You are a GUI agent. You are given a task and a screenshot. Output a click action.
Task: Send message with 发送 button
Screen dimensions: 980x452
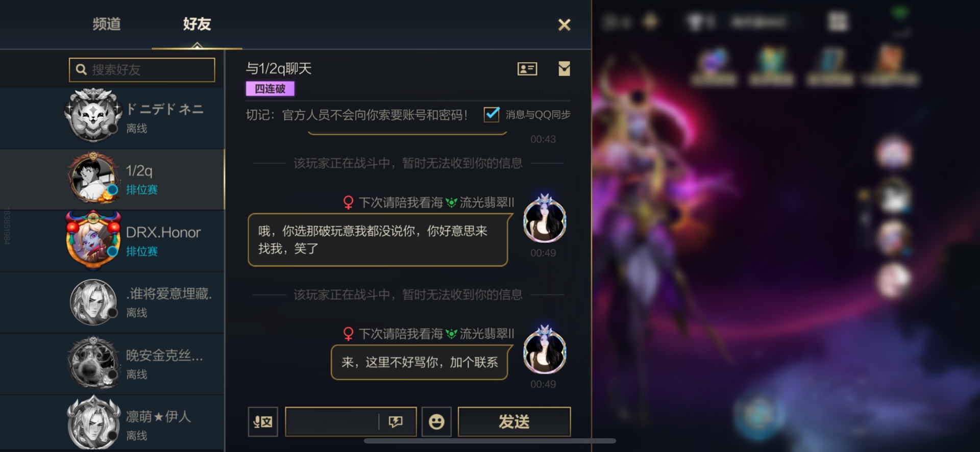(514, 422)
